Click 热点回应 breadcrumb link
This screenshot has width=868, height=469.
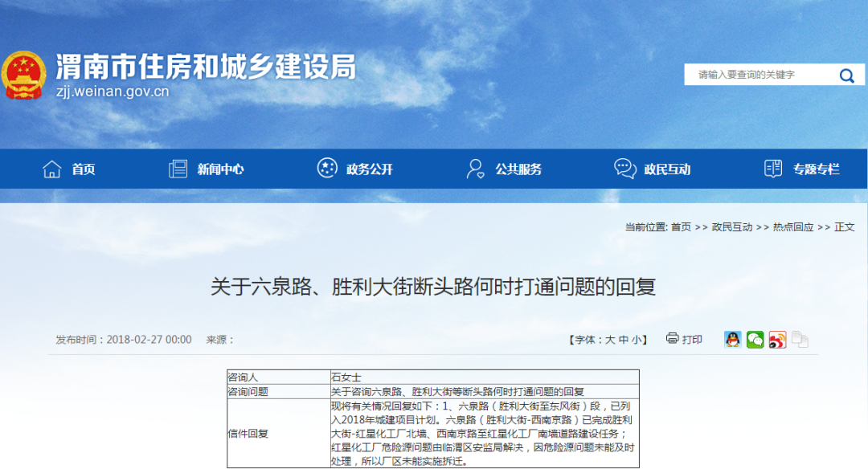click(792, 227)
